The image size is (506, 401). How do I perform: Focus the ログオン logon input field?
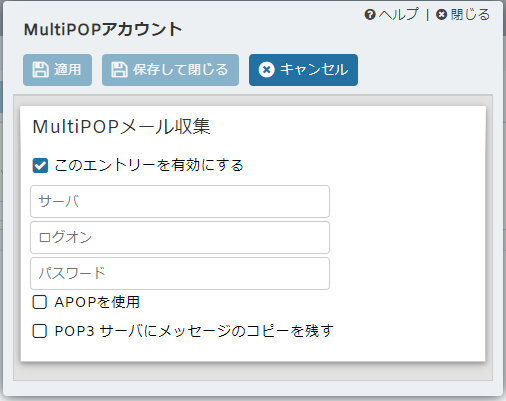(180, 237)
